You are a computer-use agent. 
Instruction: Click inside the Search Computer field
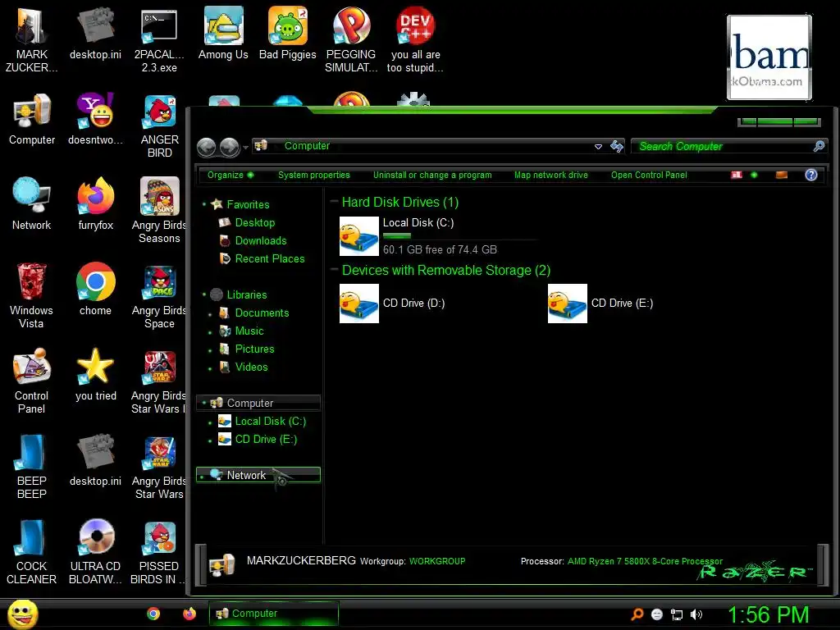(x=728, y=146)
